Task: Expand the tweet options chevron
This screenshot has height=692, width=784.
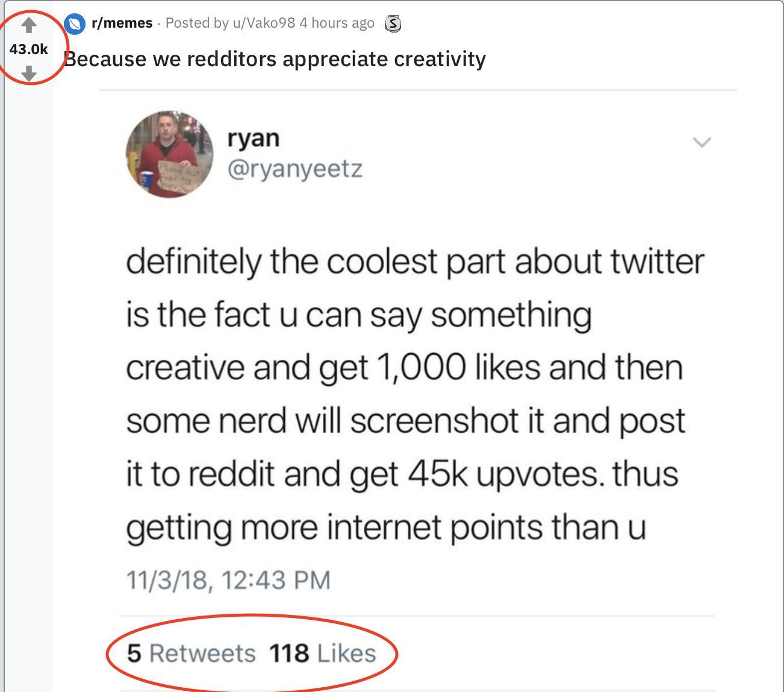Action: (702, 143)
